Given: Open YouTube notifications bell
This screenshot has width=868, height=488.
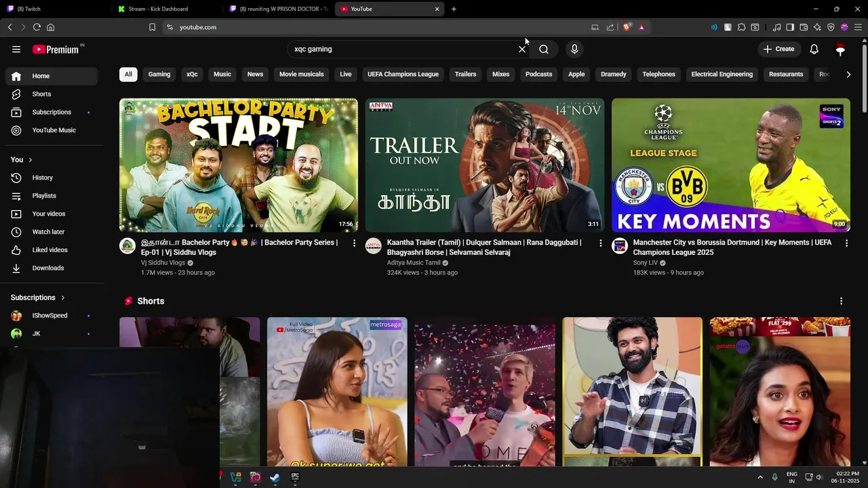Looking at the screenshot, I should click(814, 49).
